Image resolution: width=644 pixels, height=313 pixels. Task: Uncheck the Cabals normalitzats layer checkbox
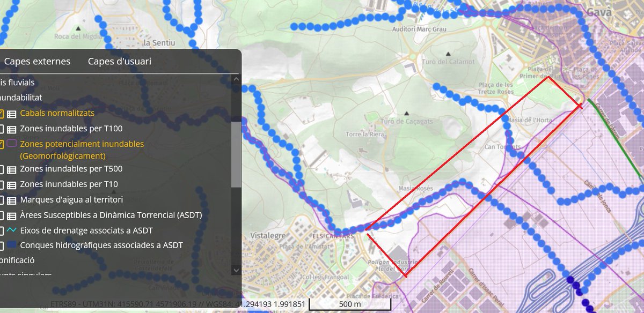coord(1,114)
